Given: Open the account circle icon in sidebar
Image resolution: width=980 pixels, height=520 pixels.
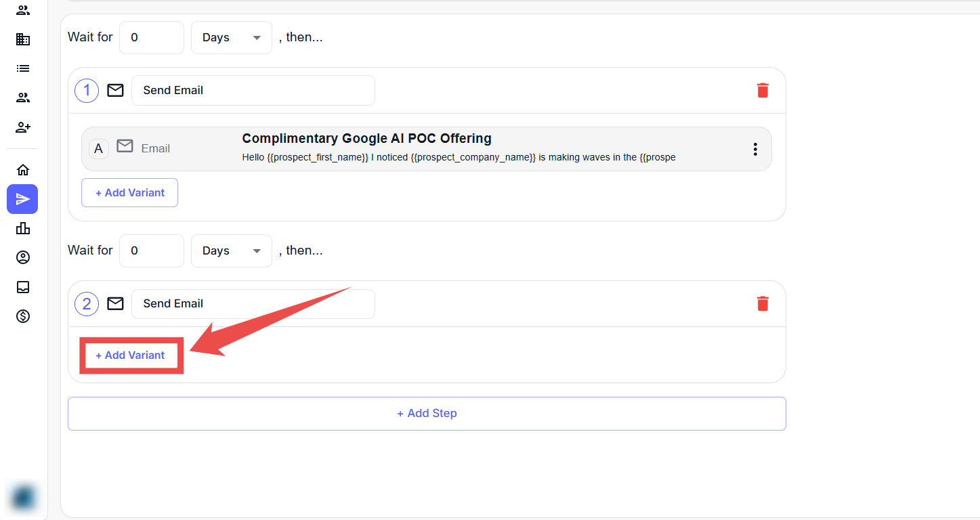Looking at the screenshot, I should (x=23, y=257).
